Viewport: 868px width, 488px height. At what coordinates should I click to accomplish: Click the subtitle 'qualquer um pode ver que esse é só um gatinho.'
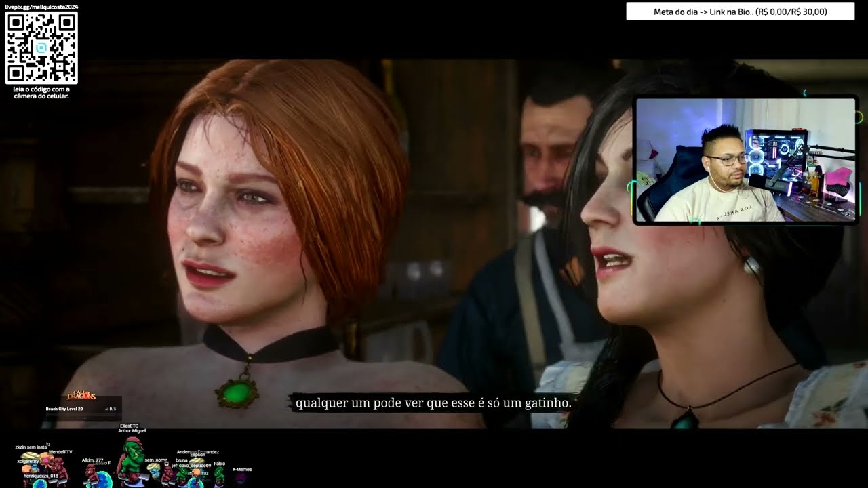[x=434, y=403]
